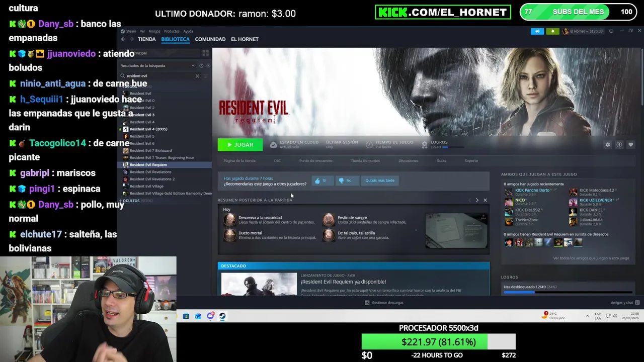Open the achievements gear icon near Logros
The image size is (644, 362).
point(425,145)
